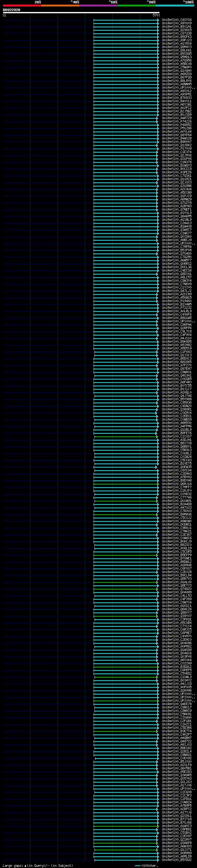Select the UniRef100_P48852 label
This screenshot has width=197, height=868.
pyautogui.click(x=176, y=125)
